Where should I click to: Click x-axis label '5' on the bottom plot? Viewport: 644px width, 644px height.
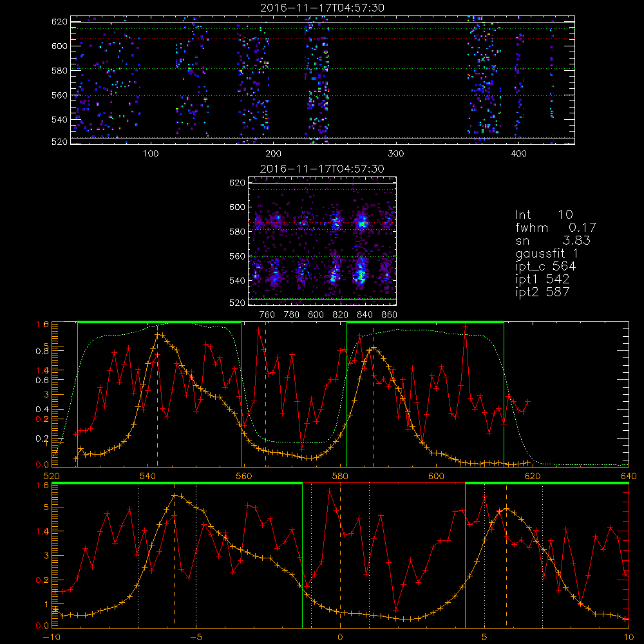[x=485, y=637]
